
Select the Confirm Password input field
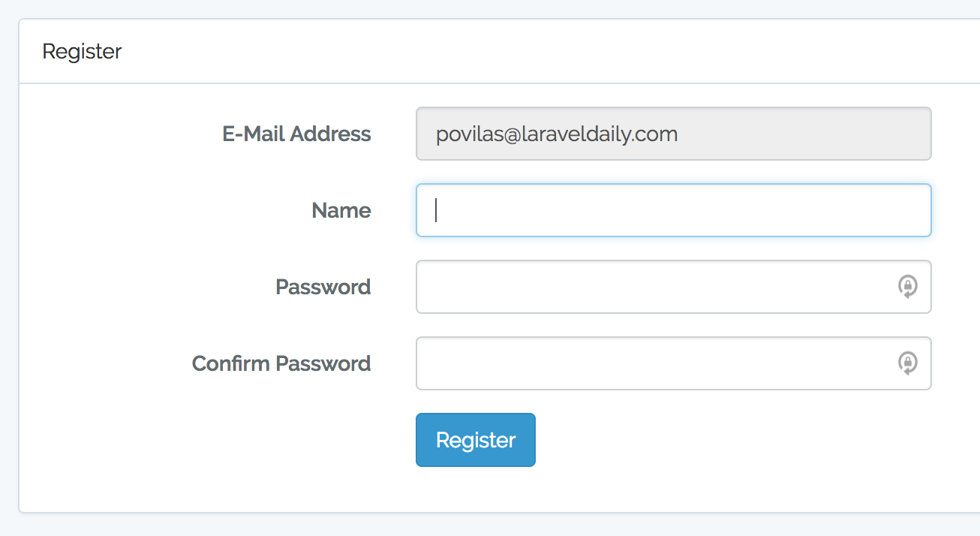point(653,363)
